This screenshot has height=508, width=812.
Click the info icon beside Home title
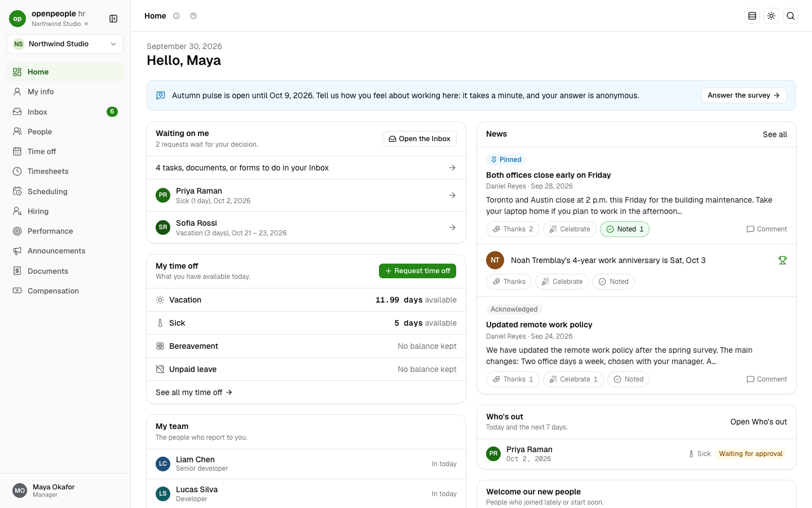(x=176, y=16)
